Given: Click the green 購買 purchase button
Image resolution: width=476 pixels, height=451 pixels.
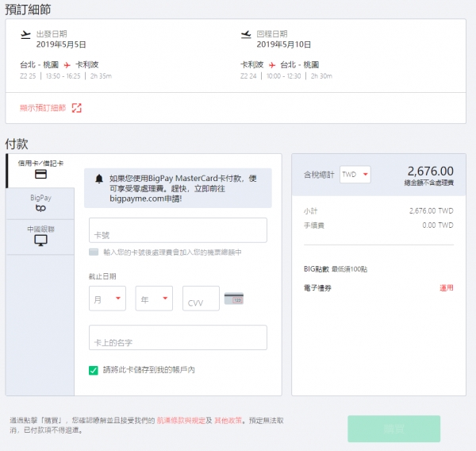Looking at the screenshot, I should (393, 428).
